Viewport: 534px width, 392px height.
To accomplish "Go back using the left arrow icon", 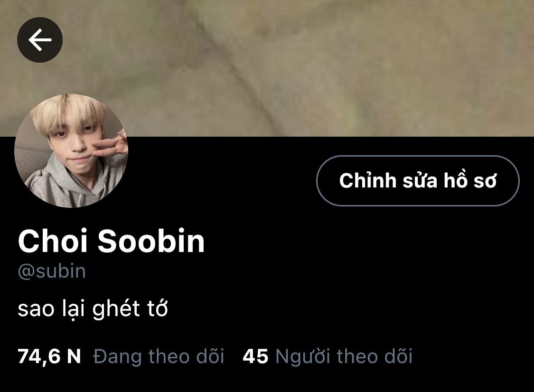I will (x=40, y=40).
